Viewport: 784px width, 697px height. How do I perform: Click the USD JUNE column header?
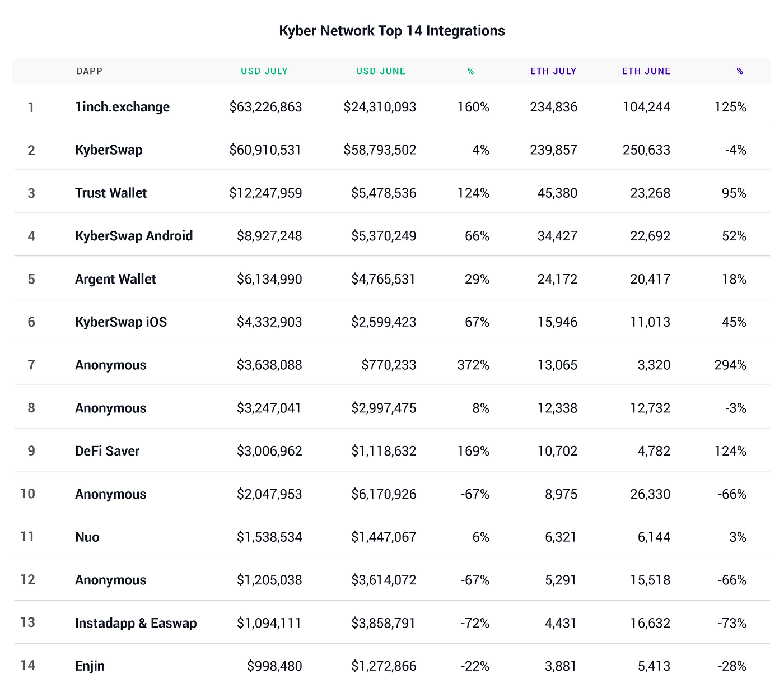point(381,71)
